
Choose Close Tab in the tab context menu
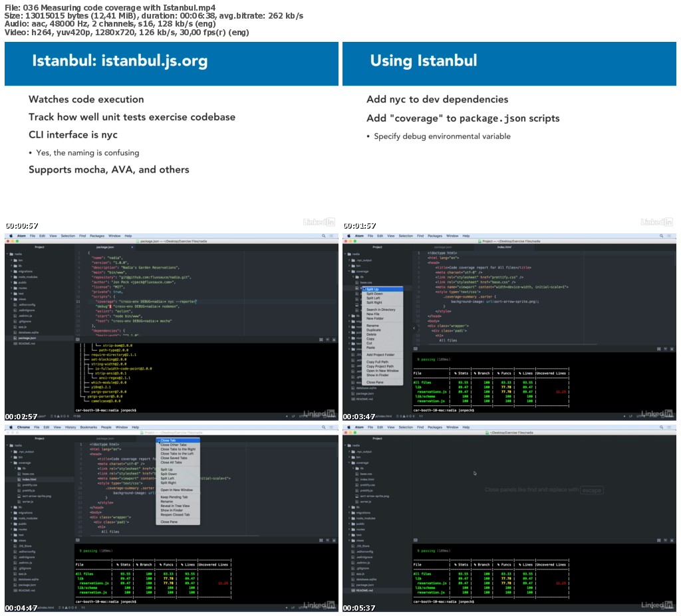tap(178, 440)
